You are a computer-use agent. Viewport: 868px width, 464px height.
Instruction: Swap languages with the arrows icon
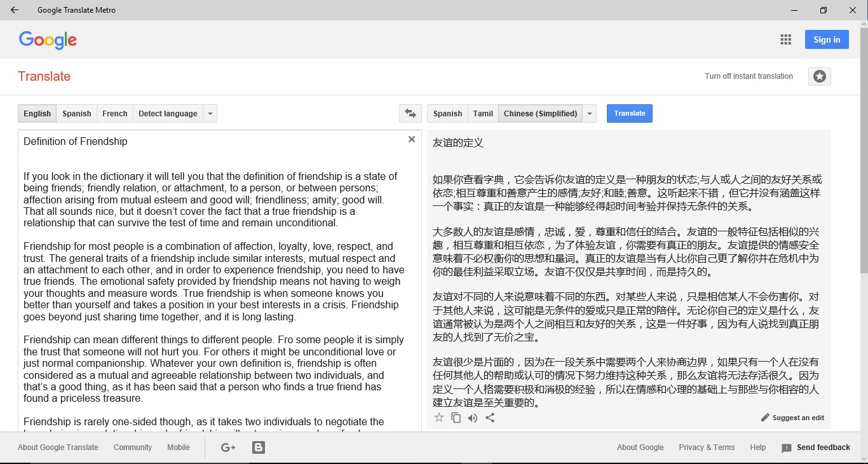[x=410, y=114]
